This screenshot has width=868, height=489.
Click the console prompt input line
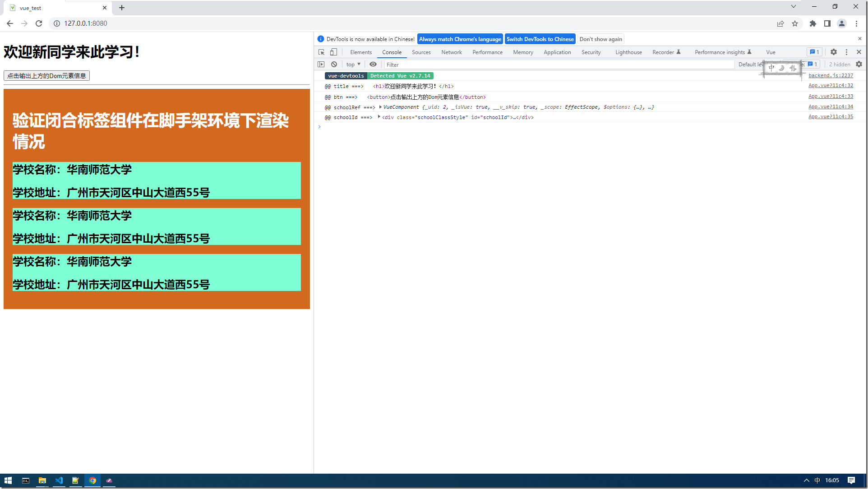591,127
